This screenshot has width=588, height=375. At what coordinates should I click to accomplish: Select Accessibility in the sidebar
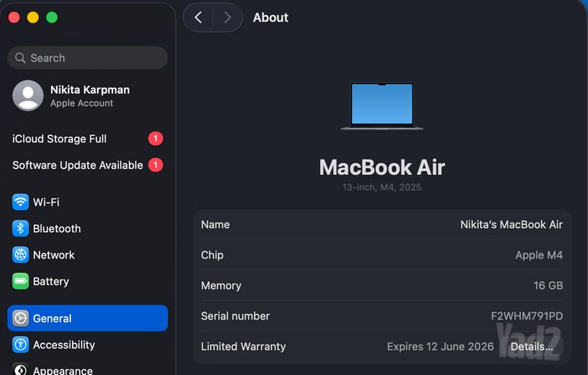(x=87, y=345)
